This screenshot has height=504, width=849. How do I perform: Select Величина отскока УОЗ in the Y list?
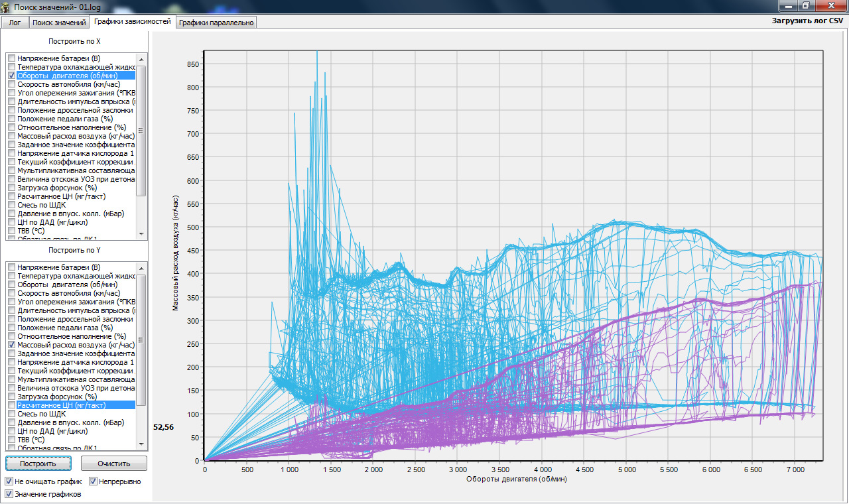tap(76, 388)
